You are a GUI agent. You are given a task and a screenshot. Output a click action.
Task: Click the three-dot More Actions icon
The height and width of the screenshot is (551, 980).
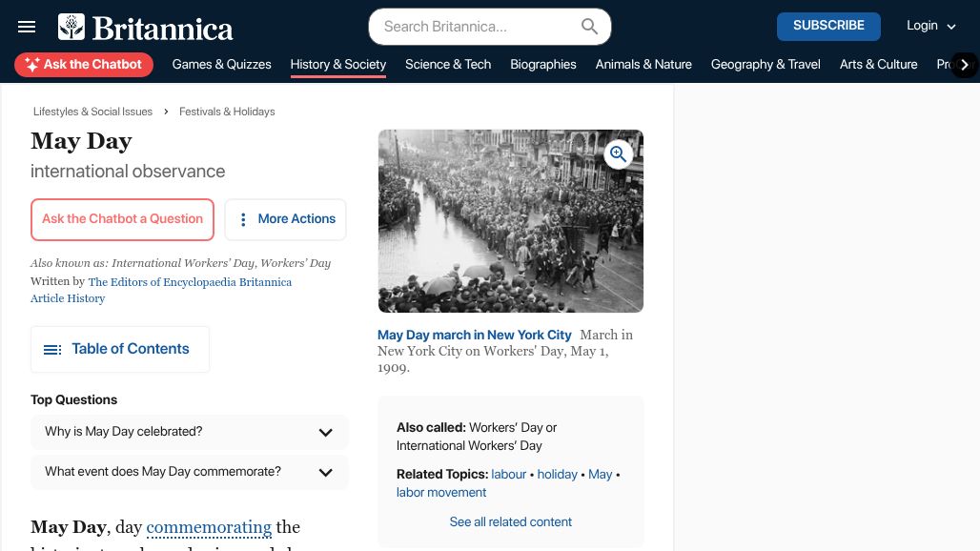[x=243, y=219]
